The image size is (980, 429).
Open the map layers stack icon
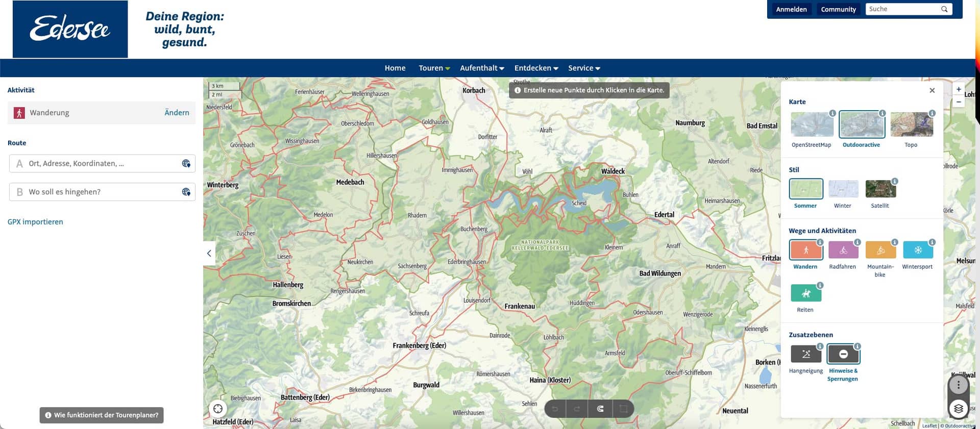pyautogui.click(x=958, y=409)
